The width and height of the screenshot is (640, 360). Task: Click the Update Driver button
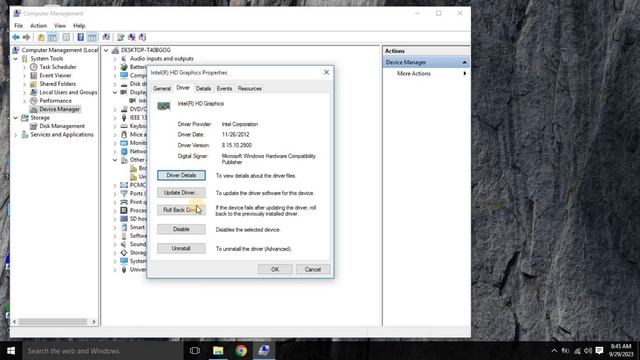181,193
